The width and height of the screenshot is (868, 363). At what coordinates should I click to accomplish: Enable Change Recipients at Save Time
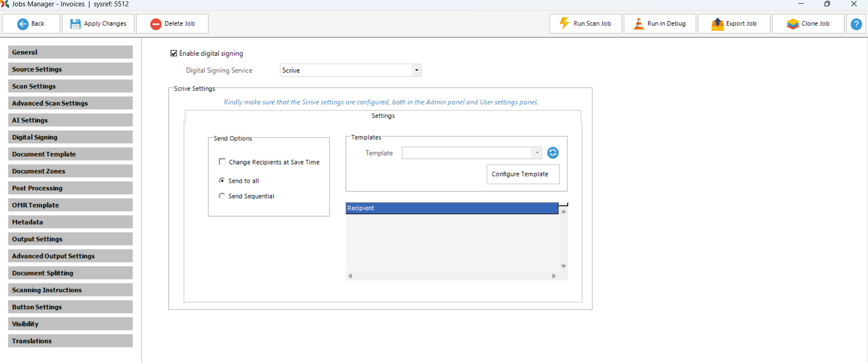pyautogui.click(x=222, y=162)
